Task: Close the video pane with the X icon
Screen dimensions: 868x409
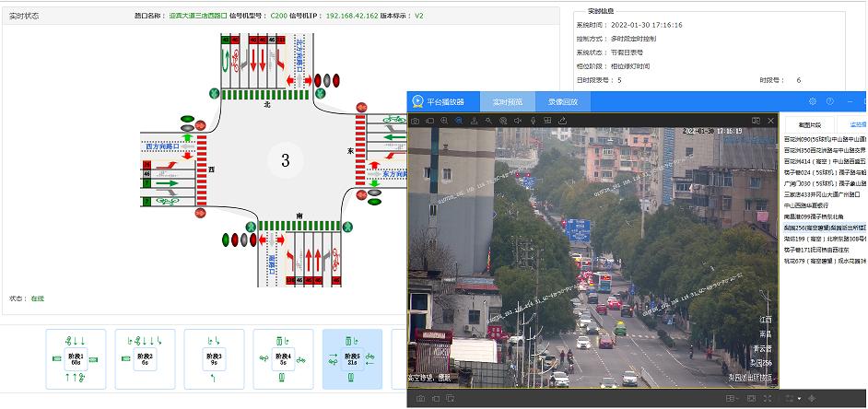Action: [770, 121]
